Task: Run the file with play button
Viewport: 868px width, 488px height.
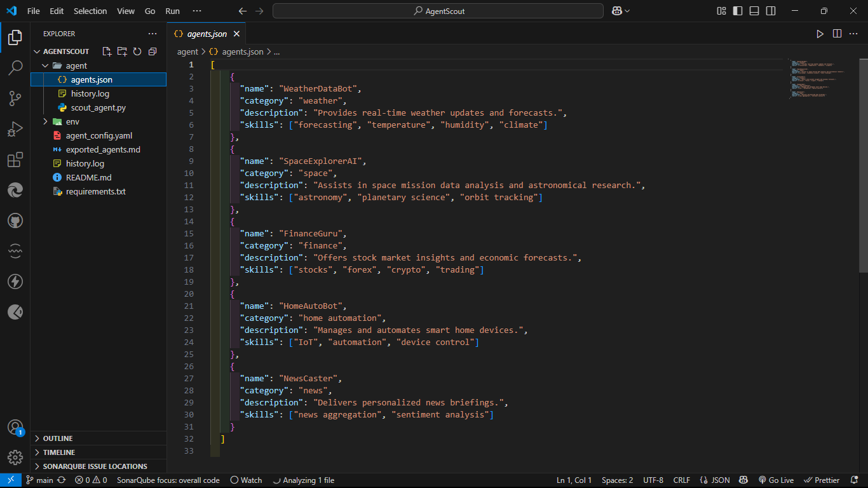Action: (820, 34)
